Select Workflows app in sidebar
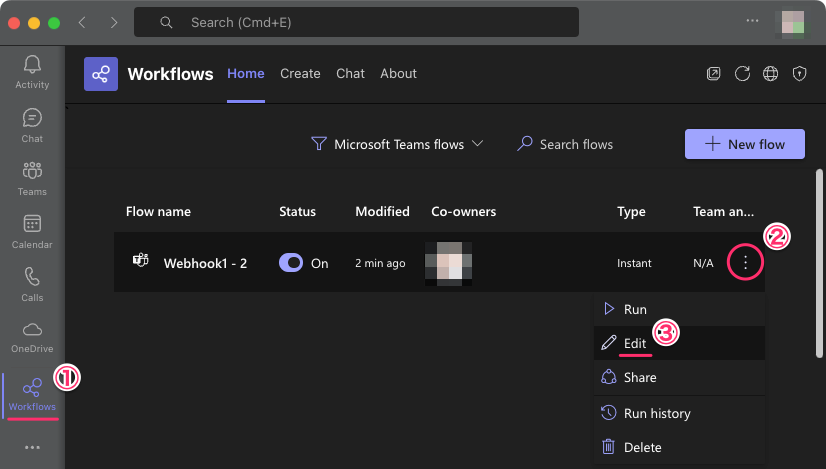The height and width of the screenshot is (469, 826). 32,394
